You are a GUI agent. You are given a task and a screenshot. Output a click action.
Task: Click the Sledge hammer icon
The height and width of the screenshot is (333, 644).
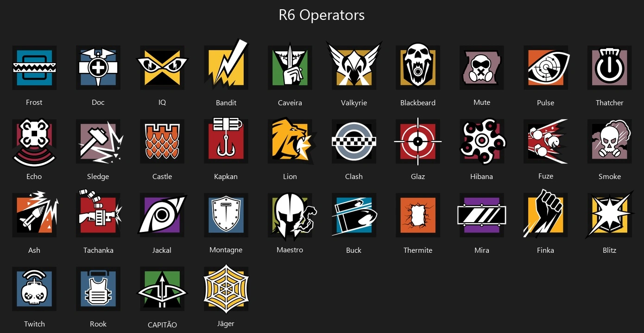(100, 141)
